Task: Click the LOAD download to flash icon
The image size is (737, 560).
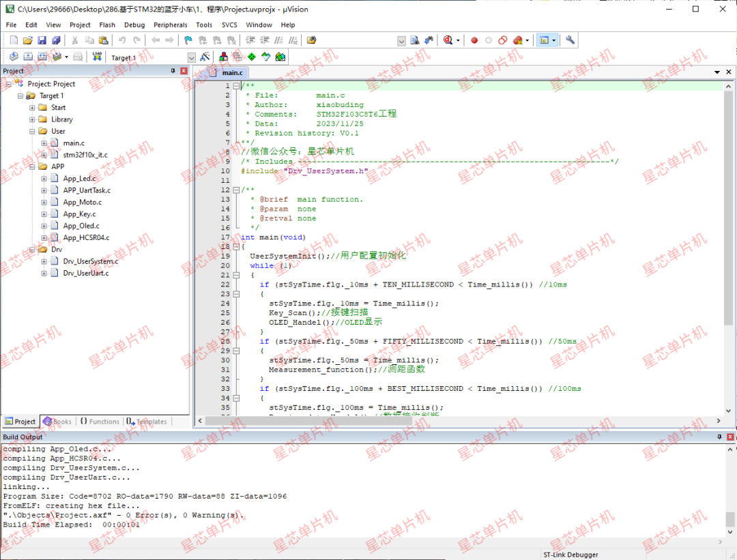Action: [x=96, y=57]
